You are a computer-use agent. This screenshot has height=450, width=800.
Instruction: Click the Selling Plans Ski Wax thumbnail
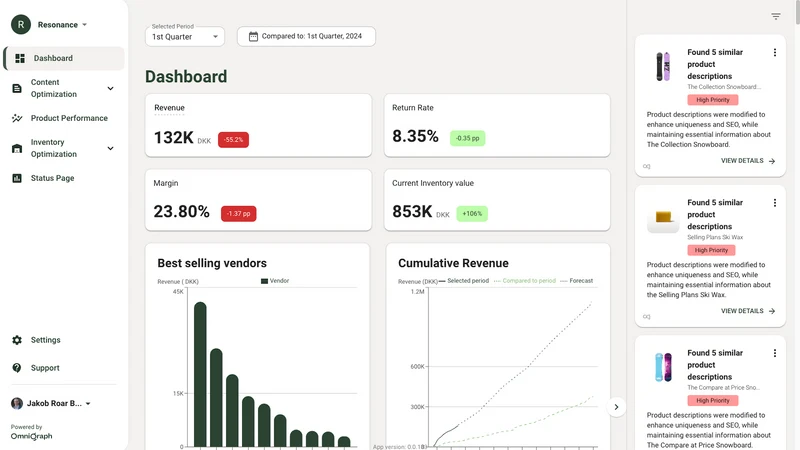coord(663,218)
